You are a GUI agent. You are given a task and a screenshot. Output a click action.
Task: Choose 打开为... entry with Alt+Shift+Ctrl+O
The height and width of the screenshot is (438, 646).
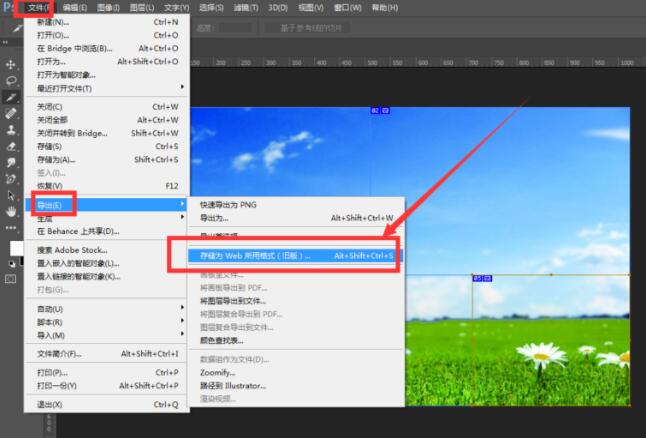pyautogui.click(x=107, y=61)
